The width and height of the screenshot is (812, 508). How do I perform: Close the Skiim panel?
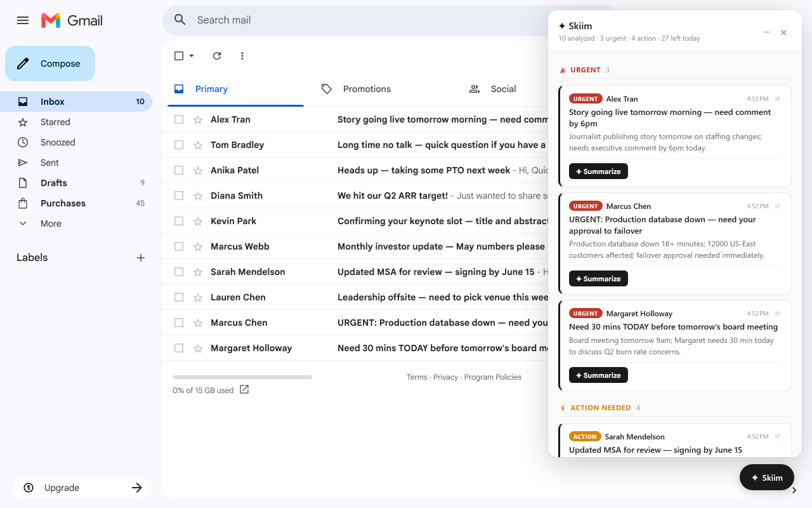[x=783, y=32]
